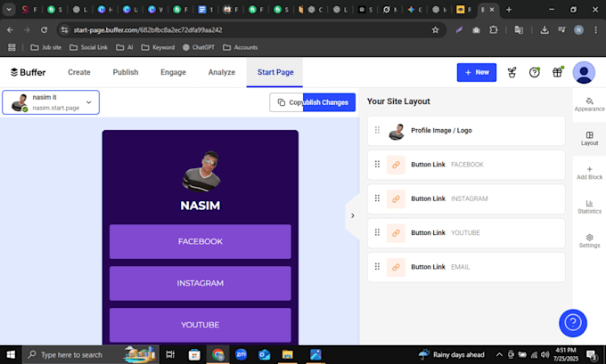Open the Buffer help question-mark icon in header

(x=534, y=72)
